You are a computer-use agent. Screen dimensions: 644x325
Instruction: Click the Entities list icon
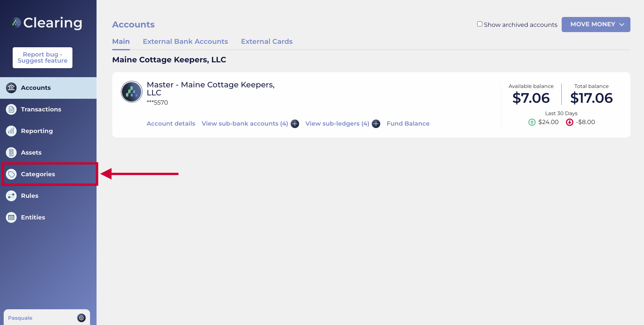[11, 217]
